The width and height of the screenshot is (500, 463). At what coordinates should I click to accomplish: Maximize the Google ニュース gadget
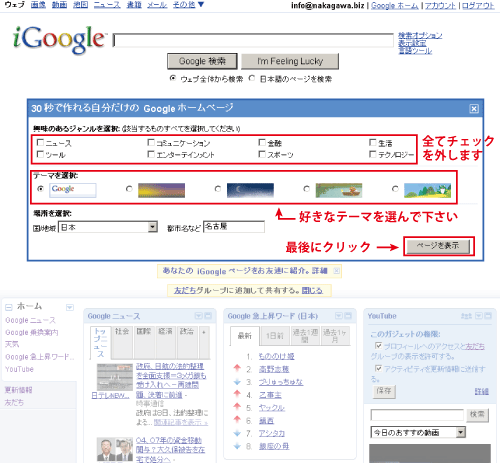[208, 316]
